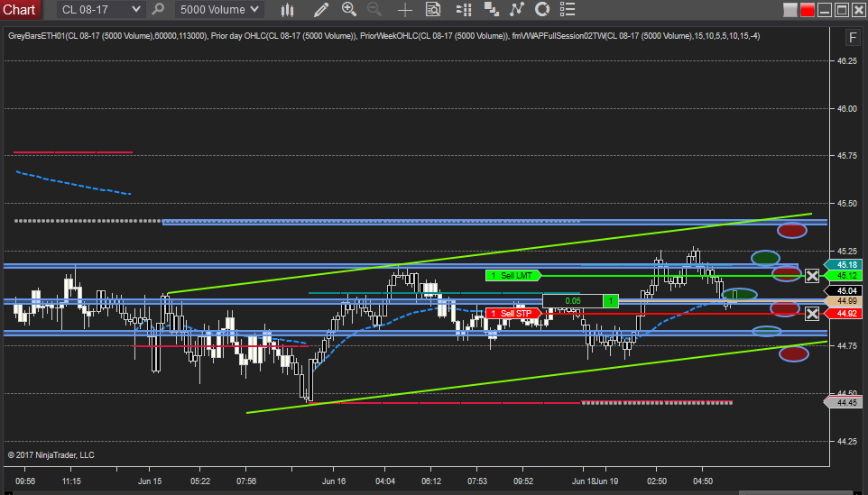Click the 04:50 time axis label
Viewport: 868px width, 495px height.
click(x=703, y=481)
